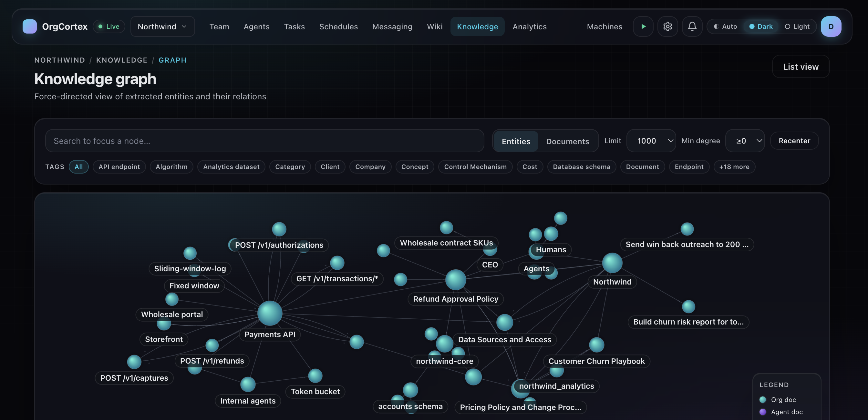The image size is (868, 420).
Task: Open the D user avatar
Action: click(831, 26)
